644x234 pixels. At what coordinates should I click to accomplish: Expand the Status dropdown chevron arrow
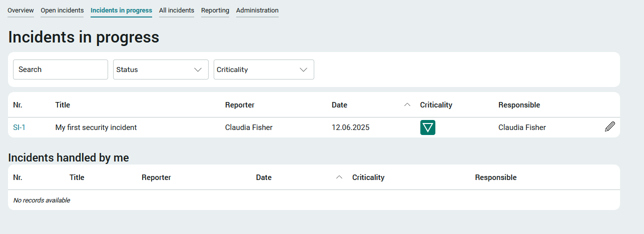198,69
